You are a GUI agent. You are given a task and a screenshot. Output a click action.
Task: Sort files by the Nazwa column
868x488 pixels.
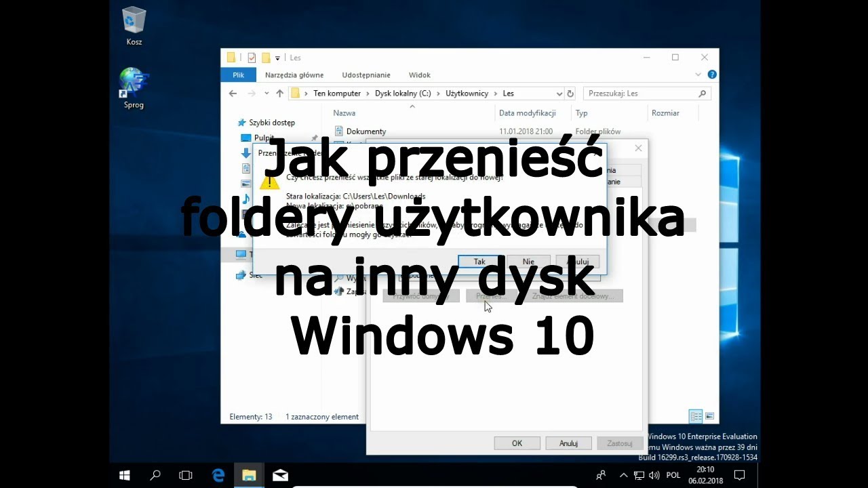[x=344, y=113]
